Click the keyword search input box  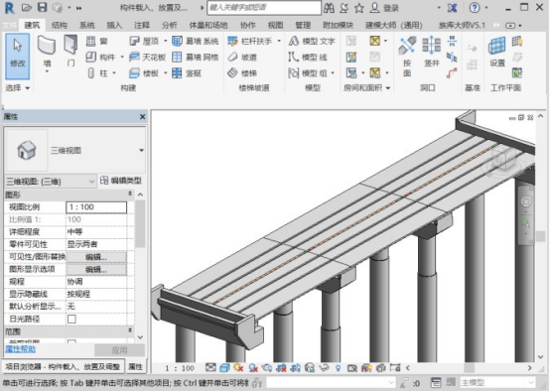(264, 8)
